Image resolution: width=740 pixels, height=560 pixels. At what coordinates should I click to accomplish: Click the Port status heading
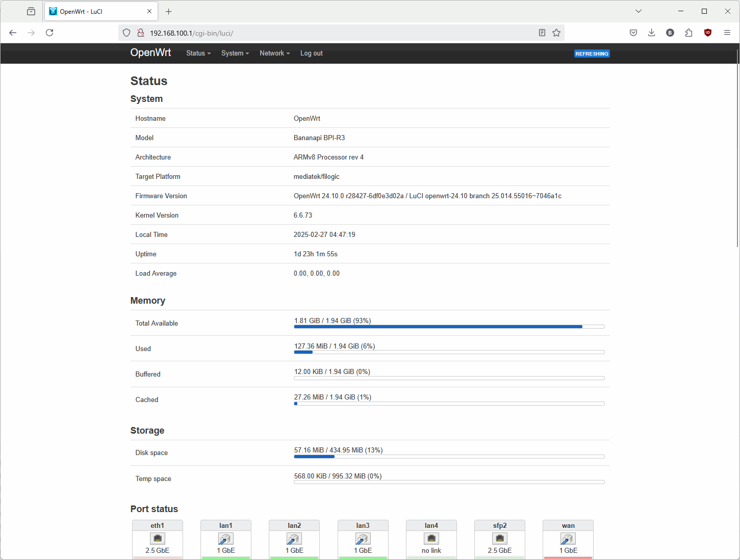click(154, 509)
